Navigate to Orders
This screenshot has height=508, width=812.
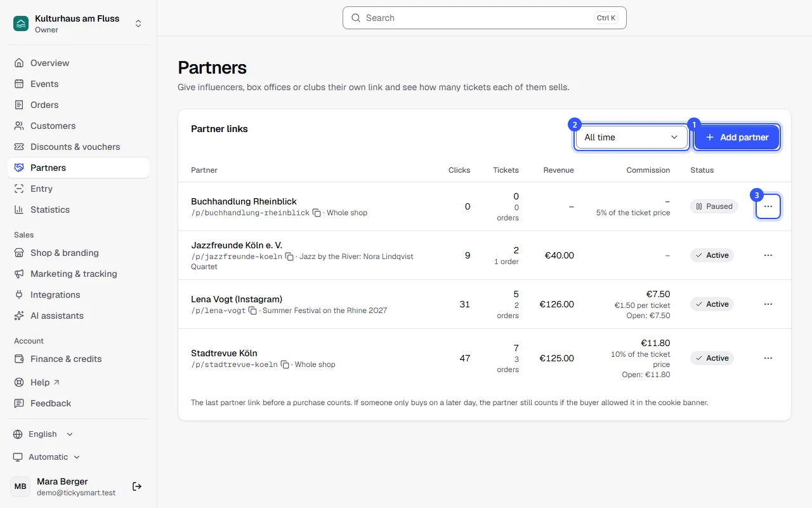79,105
